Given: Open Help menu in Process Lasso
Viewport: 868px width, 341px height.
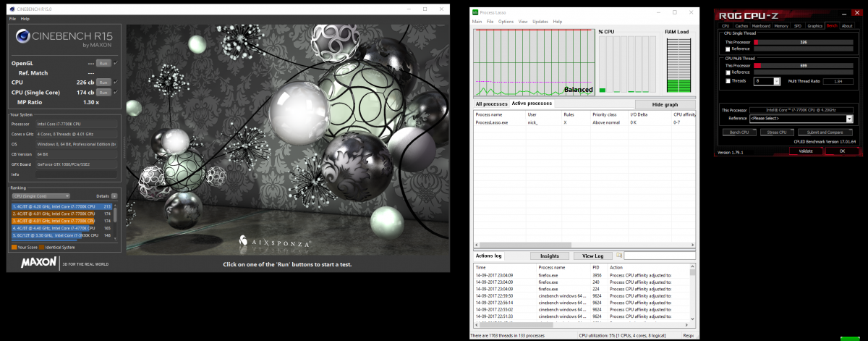Looking at the screenshot, I should pos(558,22).
